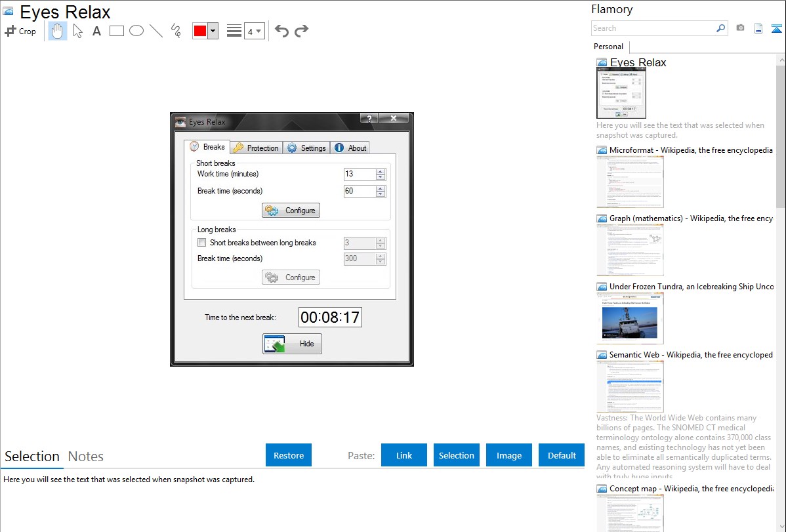Open the Eyes Relax snapshot thumbnail
The height and width of the screenshot is (532, 786).
621,93
